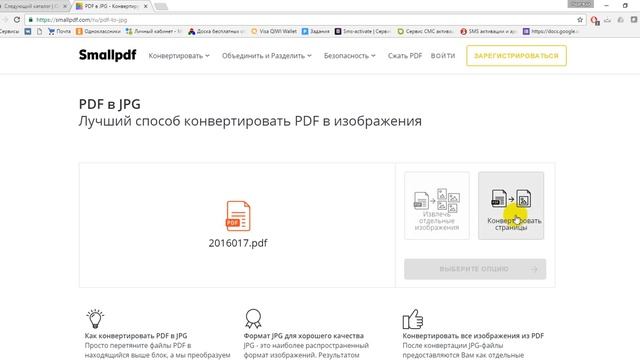
Task: Click the blank page bookmark icon
Action: click(x=40, y=31)
